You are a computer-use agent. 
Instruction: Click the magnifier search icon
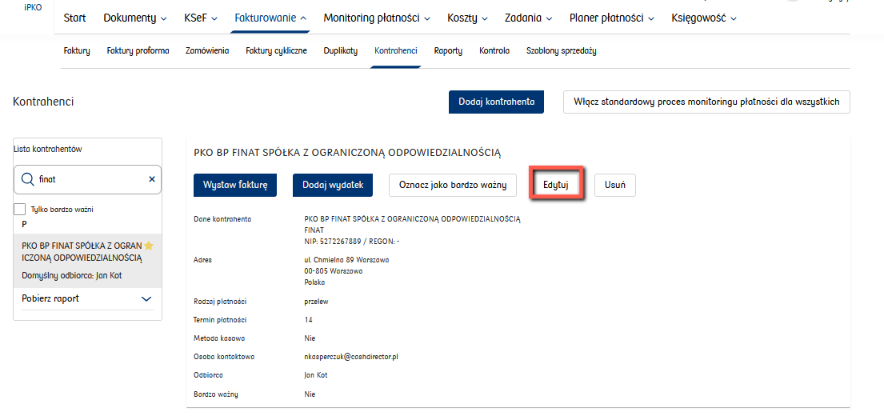click(27, 179)
